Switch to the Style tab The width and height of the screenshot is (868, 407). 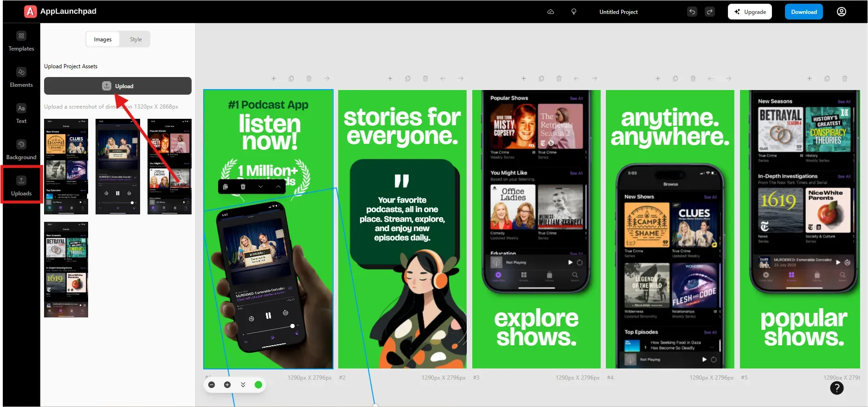(x=136, y=39)
